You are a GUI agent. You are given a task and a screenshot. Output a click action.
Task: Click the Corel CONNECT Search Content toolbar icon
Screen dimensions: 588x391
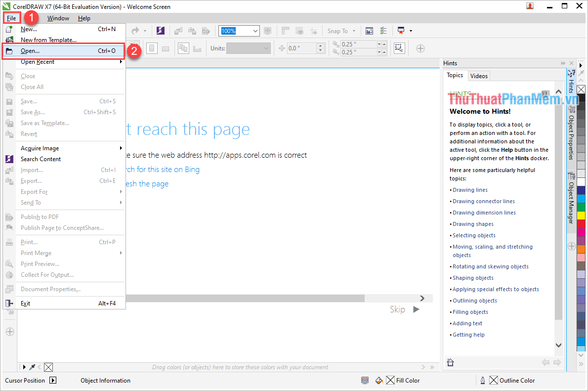[160, 31]
